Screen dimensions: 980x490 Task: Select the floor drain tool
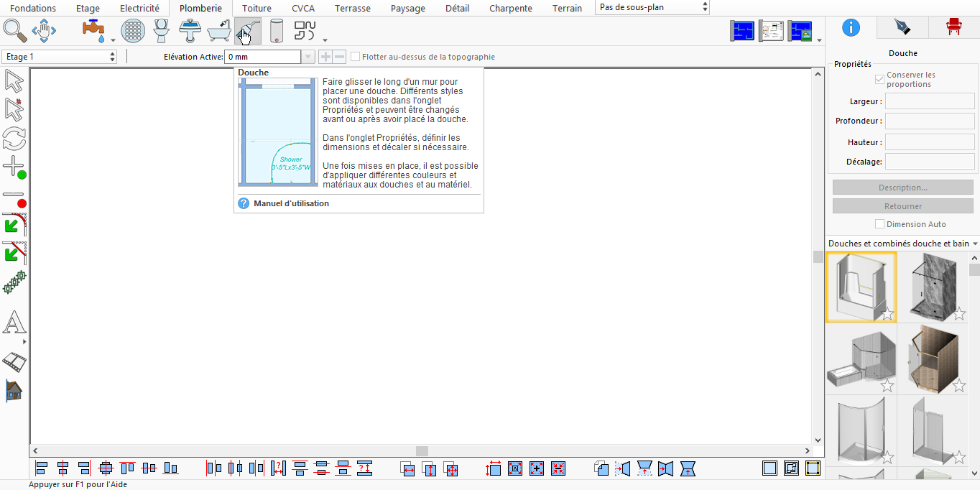(133, 31)
